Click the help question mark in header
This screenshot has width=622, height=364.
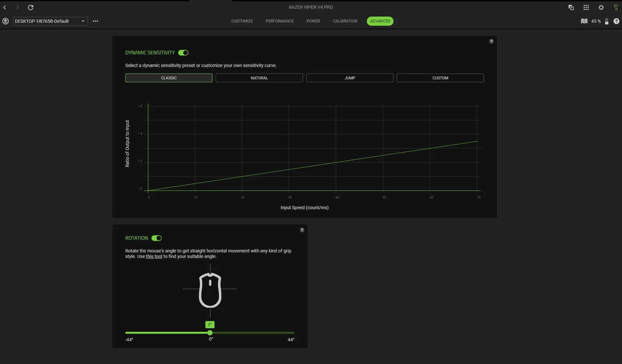point(616,21)
